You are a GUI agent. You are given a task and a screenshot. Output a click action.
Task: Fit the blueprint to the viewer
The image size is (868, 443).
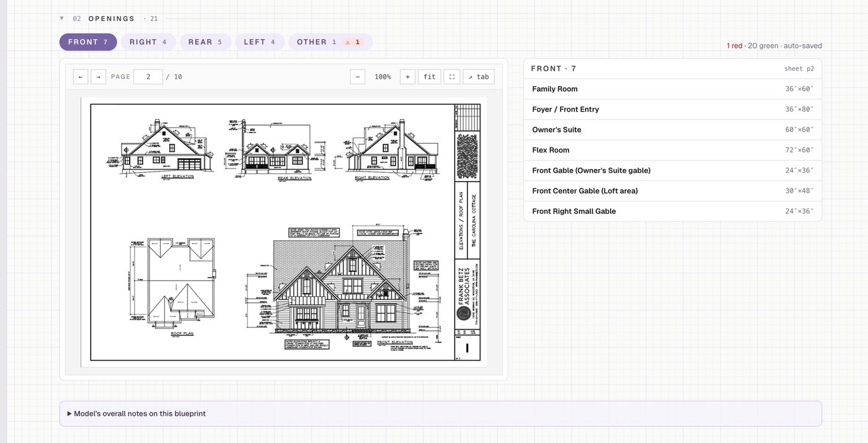coord(430,77)
